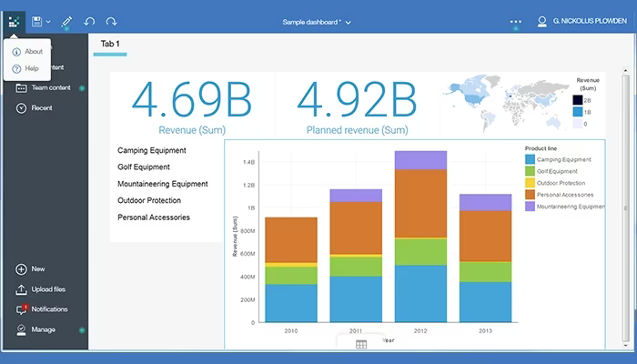Click the Recent clock icon
637x364 pixels.
click(x=21, y=108)
